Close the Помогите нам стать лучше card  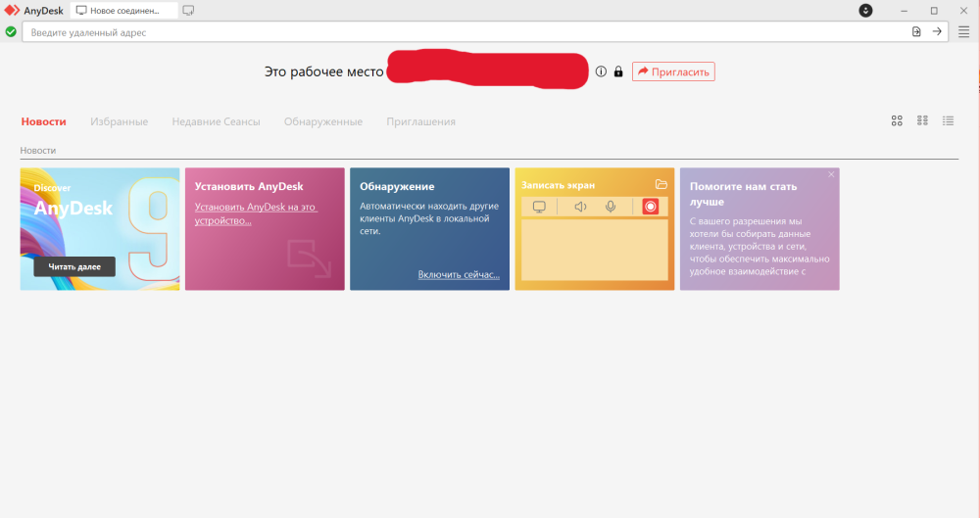(831, 175)
